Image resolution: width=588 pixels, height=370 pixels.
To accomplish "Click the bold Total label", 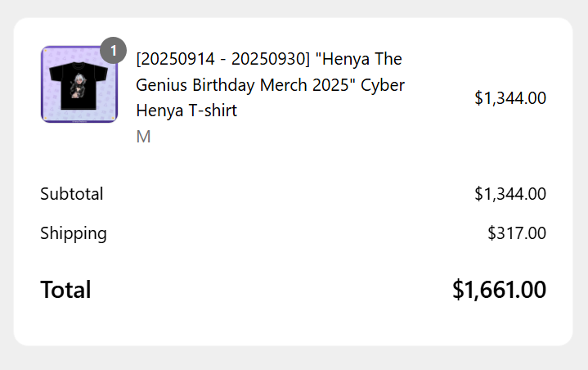I will click(65, 290).
